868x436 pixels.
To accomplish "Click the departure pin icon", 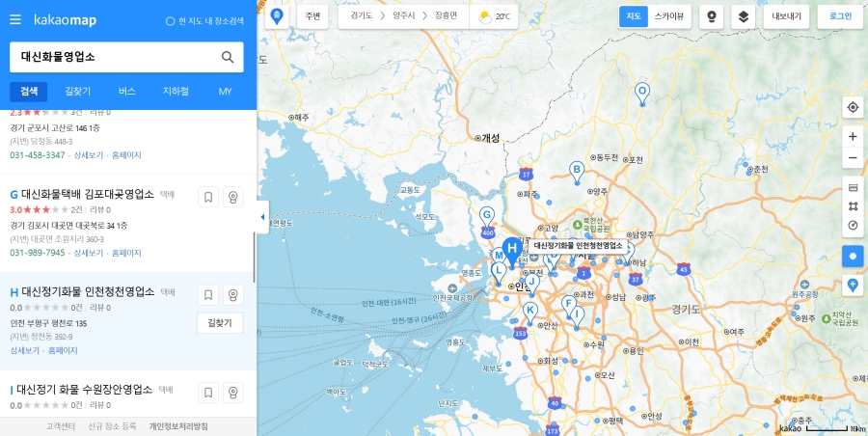I will coord(277,16).
